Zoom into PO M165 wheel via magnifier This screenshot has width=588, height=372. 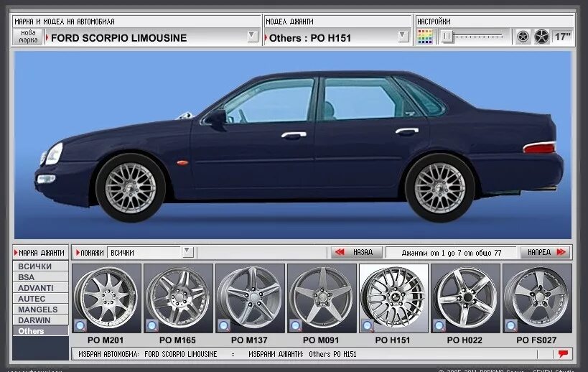click(152, 325)
